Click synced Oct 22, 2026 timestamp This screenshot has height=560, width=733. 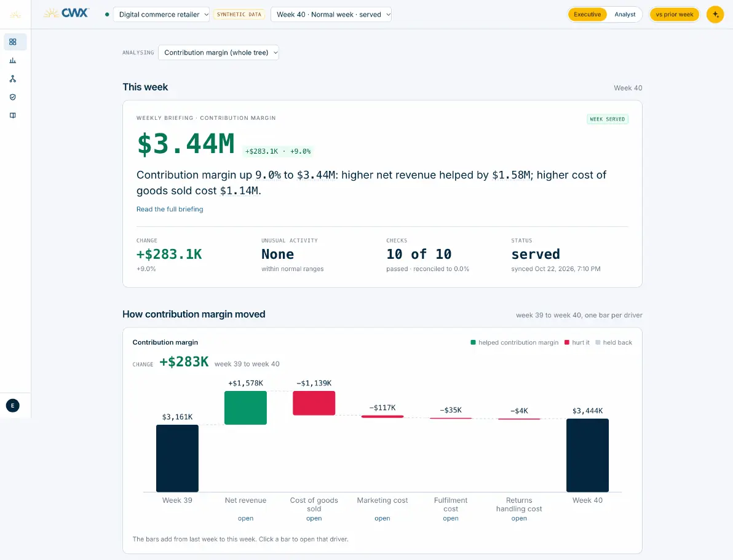[x=556, y=269]
